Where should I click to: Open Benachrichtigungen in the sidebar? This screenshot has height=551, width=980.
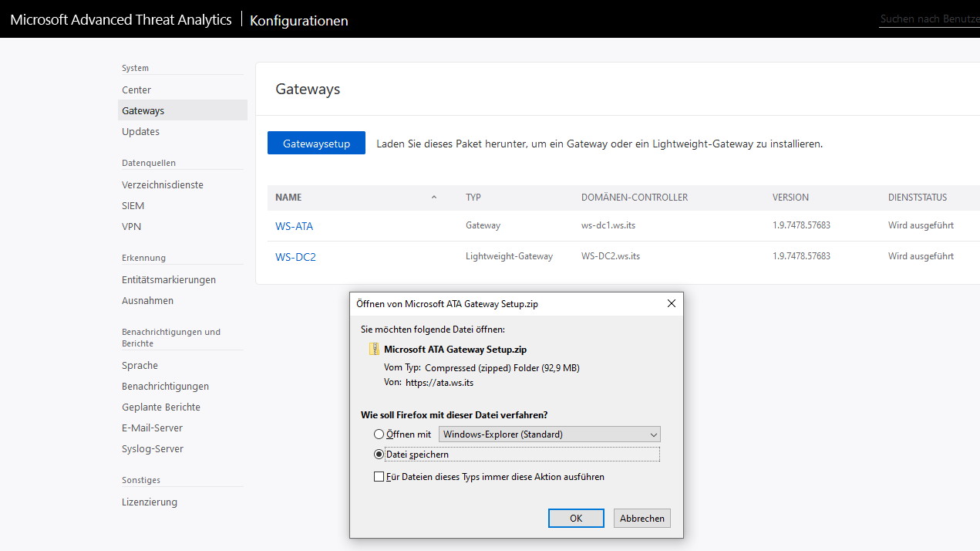(x=165, y=387)
